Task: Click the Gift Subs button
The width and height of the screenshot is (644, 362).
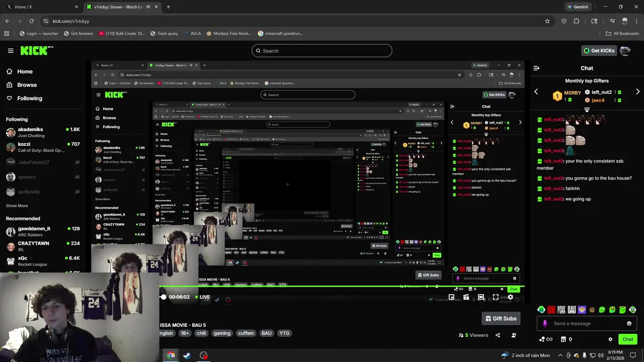Action: [501, 318]
